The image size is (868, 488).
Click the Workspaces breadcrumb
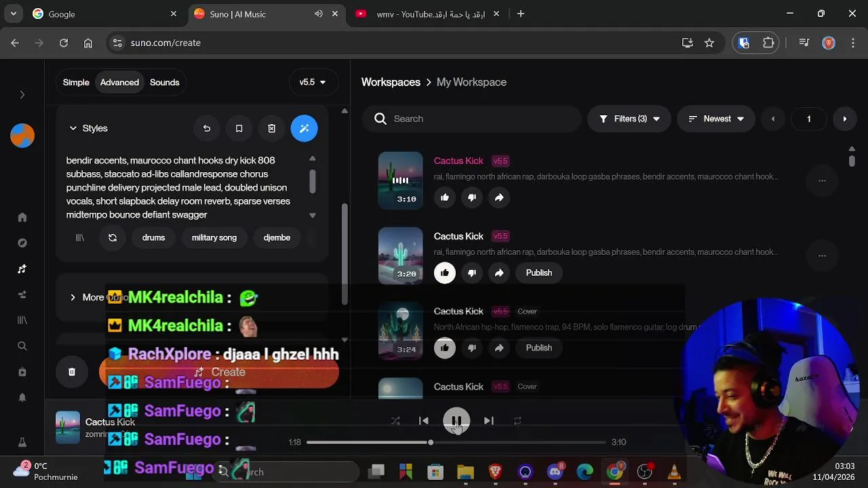coord(391,82)
